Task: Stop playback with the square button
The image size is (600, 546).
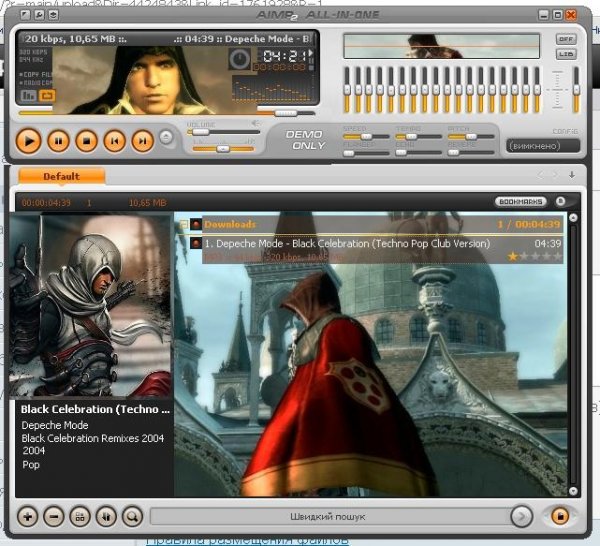Action: pos(86,141)
